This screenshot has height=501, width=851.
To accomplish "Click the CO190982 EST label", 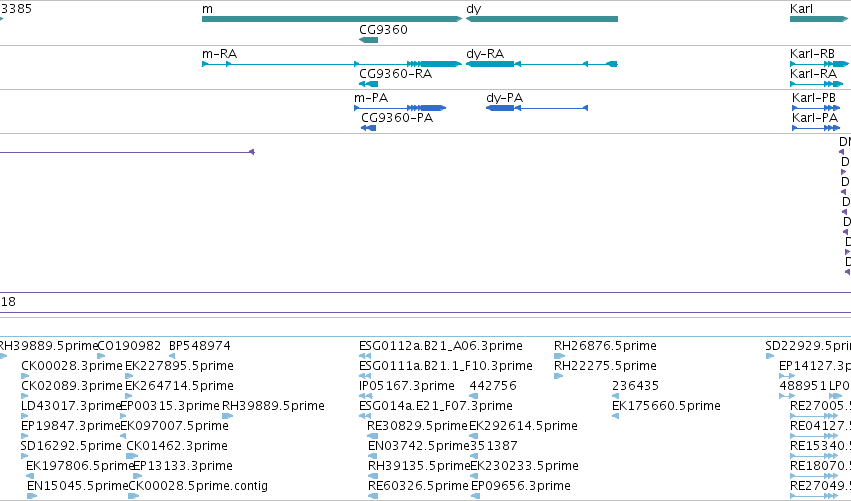I will tap(129, 346).
